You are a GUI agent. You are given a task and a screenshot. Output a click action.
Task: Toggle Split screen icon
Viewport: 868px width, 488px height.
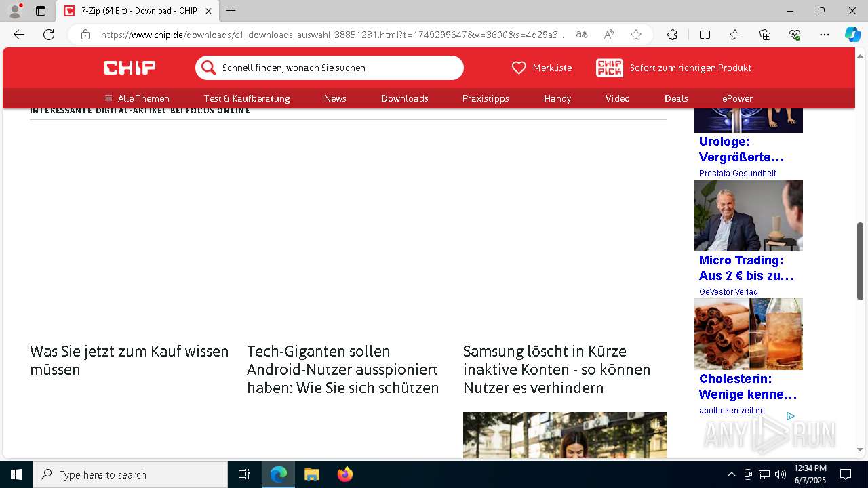[x=705, y=35]
